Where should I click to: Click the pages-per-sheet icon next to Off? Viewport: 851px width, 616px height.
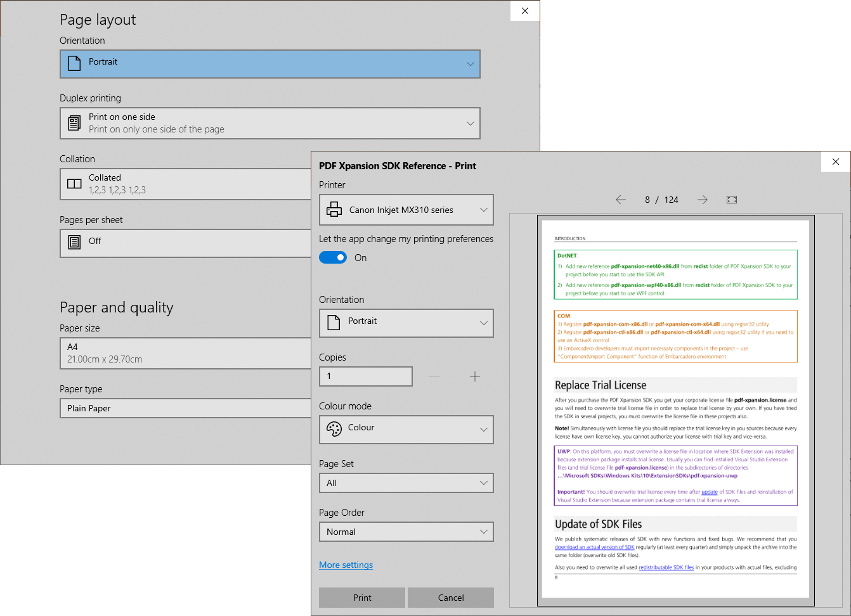(74, 243)
